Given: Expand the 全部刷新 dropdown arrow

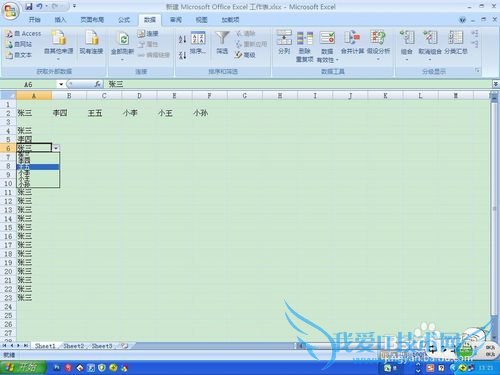Looking at the screenshot, I should (122, 60).
